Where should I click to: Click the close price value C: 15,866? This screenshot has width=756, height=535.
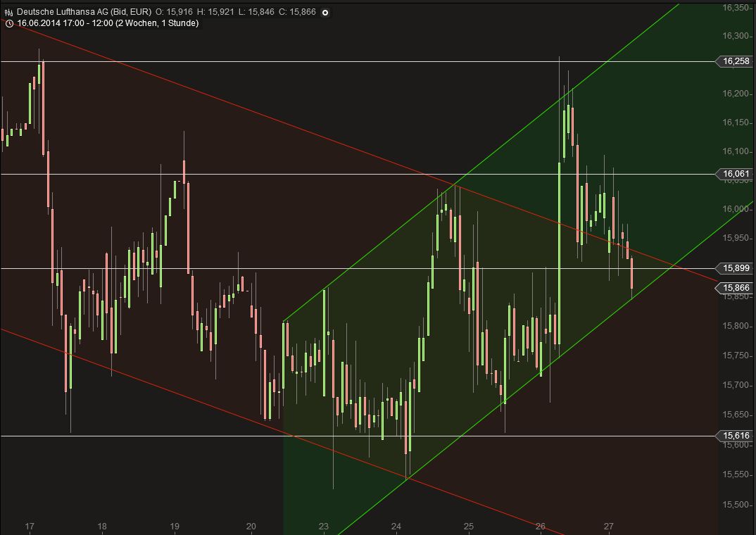click(298, 11)
